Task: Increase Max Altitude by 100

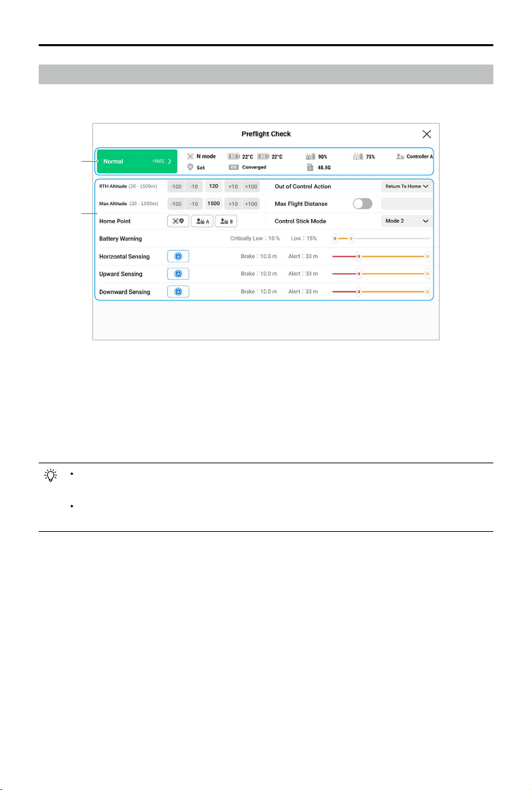Action: point(251,204)
